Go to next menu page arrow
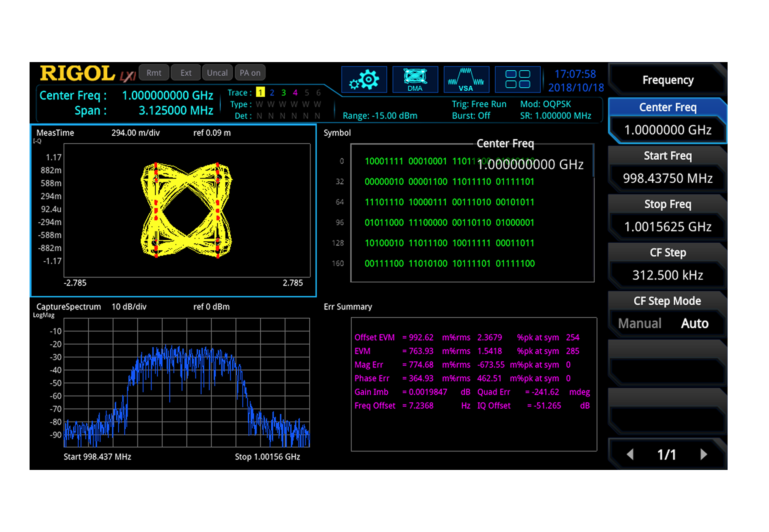 pyautogui.click(x=703, y=454)
